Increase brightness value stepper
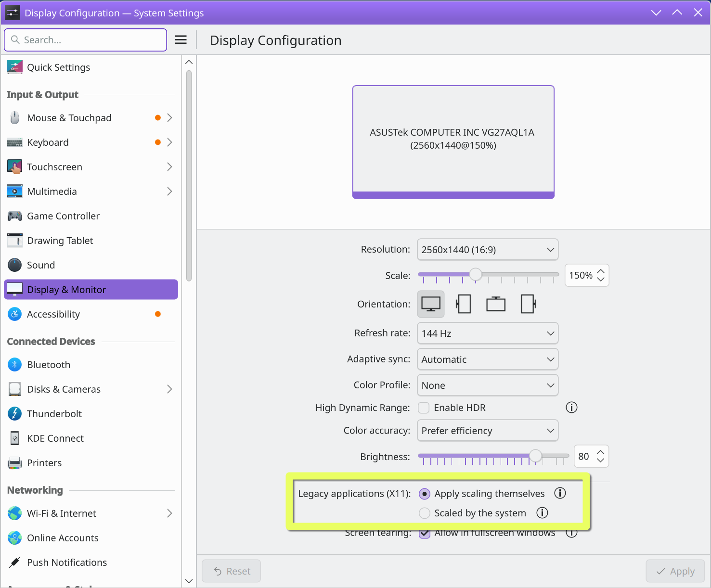The image size is (711, 588). tap(600, 452)
